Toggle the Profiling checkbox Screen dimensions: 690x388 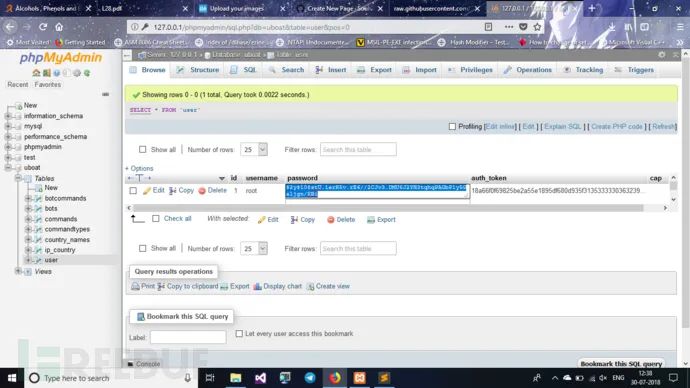click(452, 126)
